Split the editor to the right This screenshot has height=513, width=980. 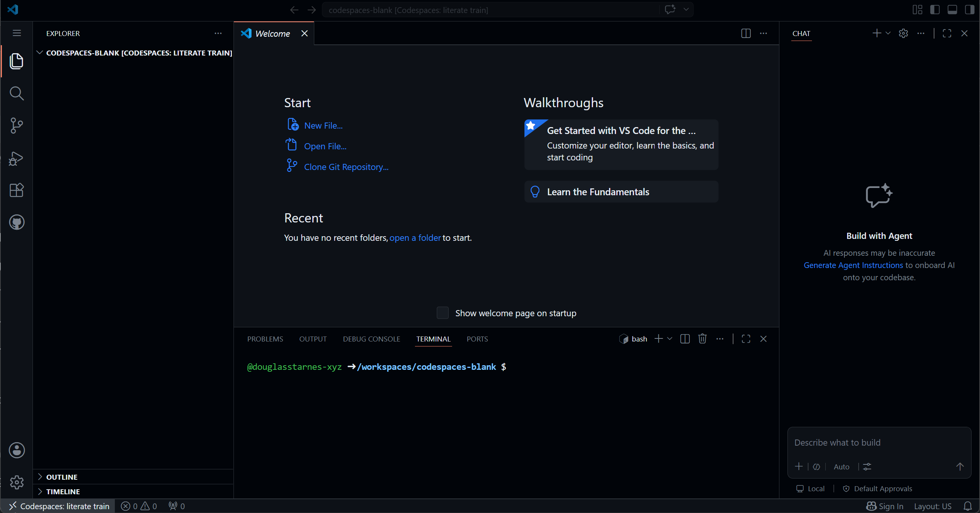click(x=746, y=33)
